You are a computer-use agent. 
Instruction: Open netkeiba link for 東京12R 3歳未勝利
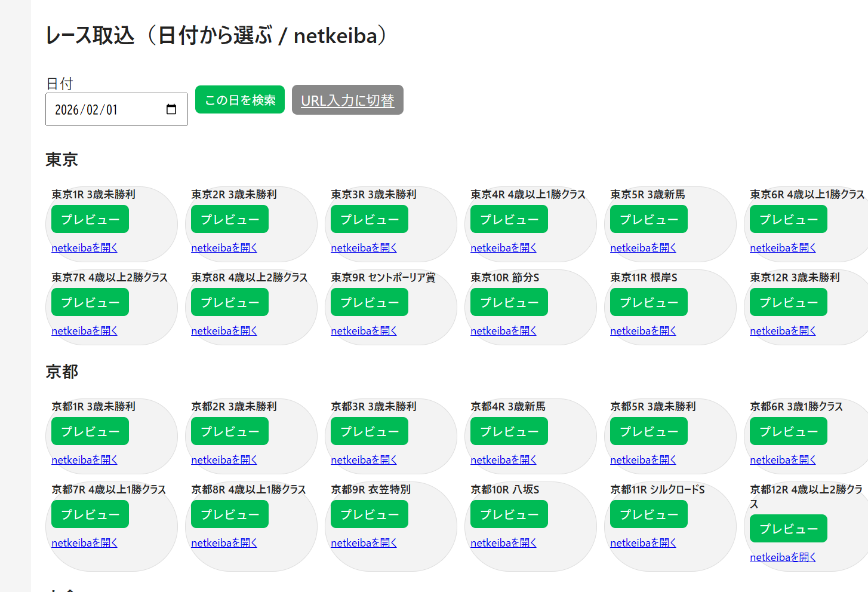(783, 331)
